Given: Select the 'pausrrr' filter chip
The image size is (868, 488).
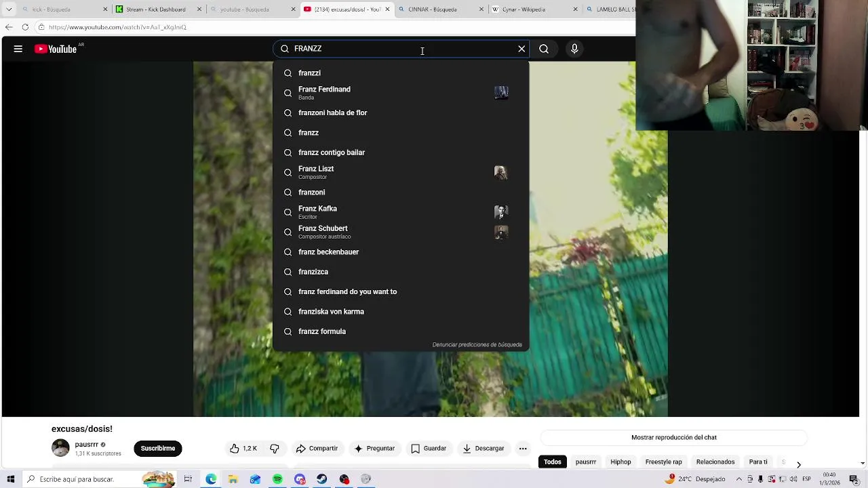Looking at the screenshot, I should [586, 462].
